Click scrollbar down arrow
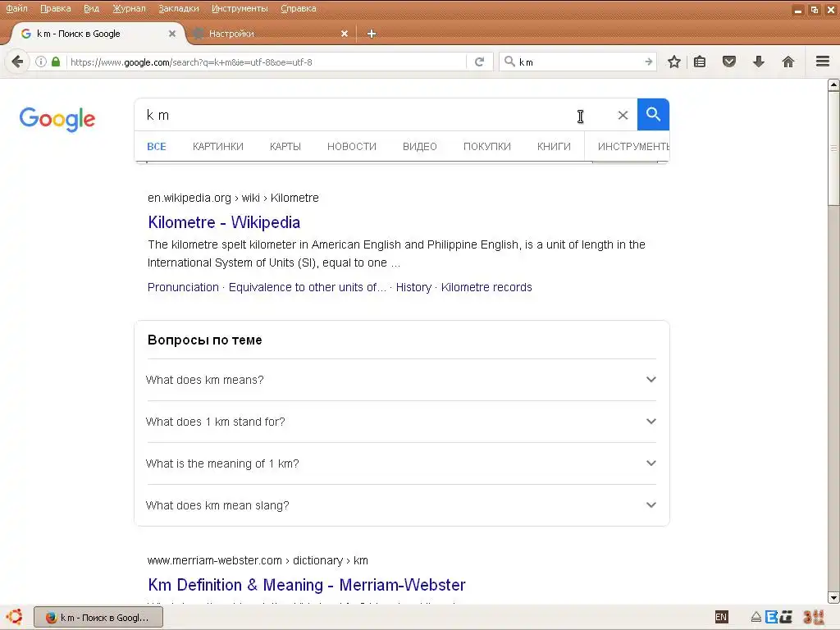Image resolution: width=840 pixels, height=630 pixels. (x=833, y=598)
